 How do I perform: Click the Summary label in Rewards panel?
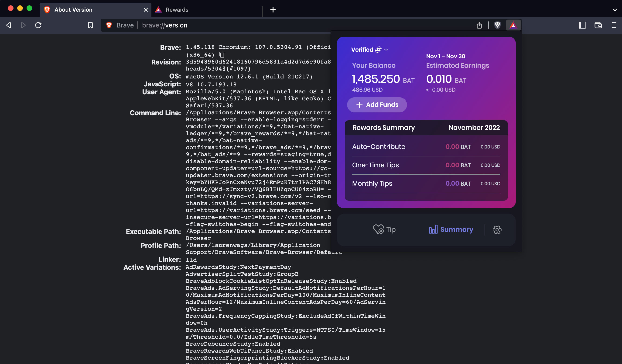456,229
